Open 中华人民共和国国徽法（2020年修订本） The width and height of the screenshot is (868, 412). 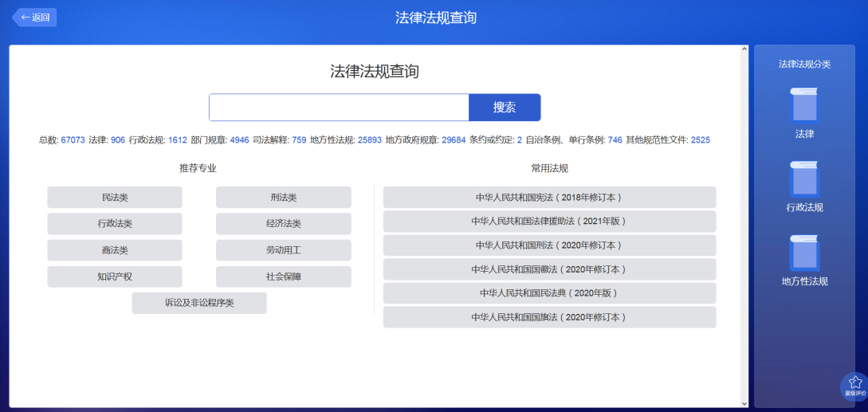pyautogui.click(x=550, y=269)
